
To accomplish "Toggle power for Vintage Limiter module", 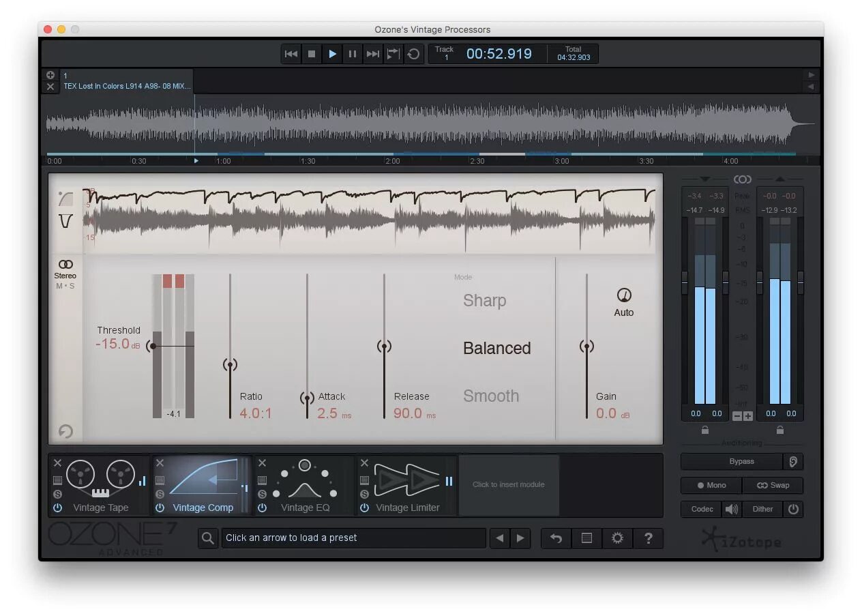I will click(x=364, y=508).
